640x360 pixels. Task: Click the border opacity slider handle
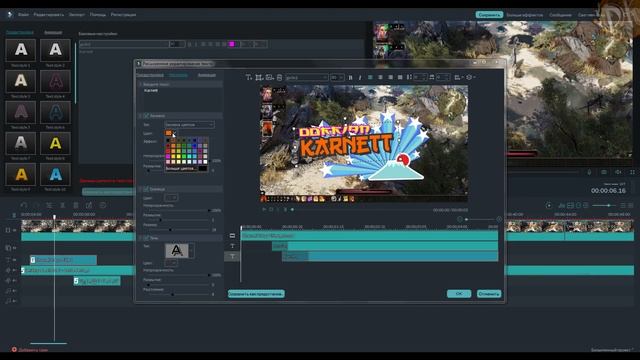tap(209, 210)
